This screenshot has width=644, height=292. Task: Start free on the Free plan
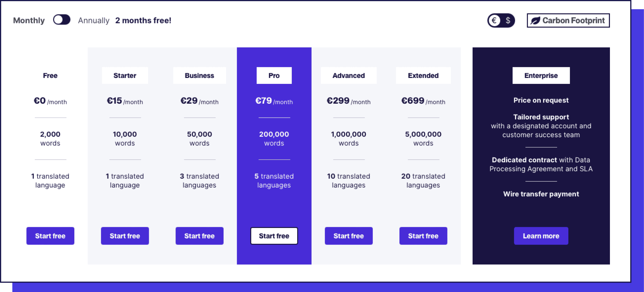tap(50, 236)
